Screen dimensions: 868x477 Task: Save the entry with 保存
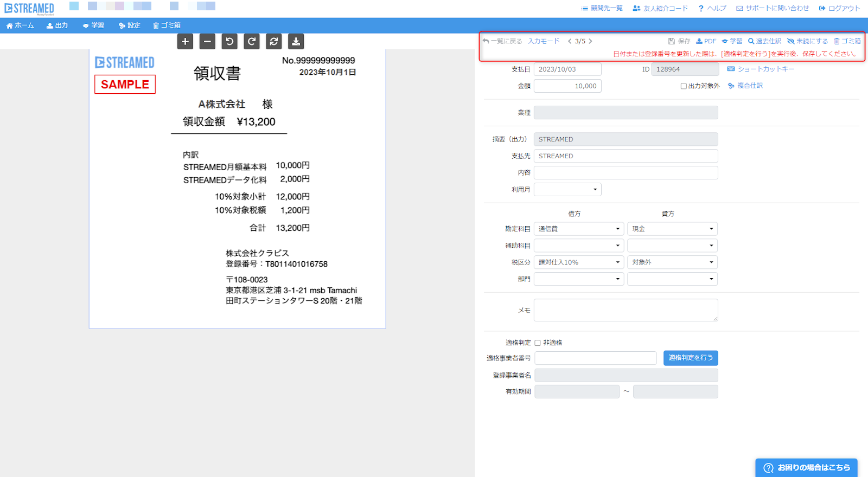click(x=679, y=41)
